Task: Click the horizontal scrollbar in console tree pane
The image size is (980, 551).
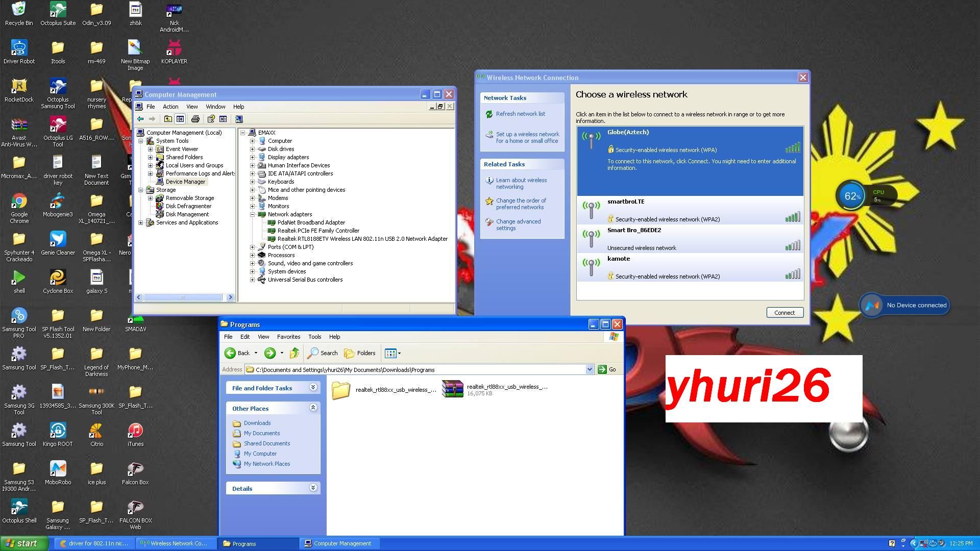Action: pyautogui.click(x=184, y=297)
